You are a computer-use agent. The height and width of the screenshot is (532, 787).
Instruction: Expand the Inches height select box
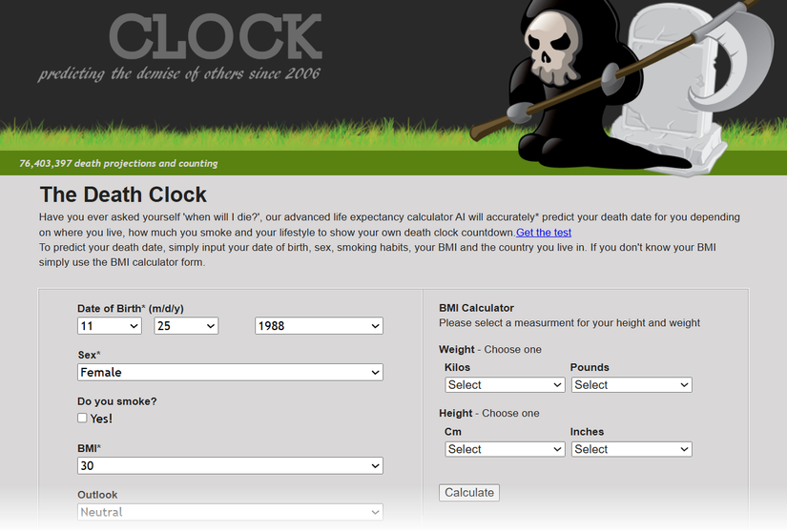(631, 449)
